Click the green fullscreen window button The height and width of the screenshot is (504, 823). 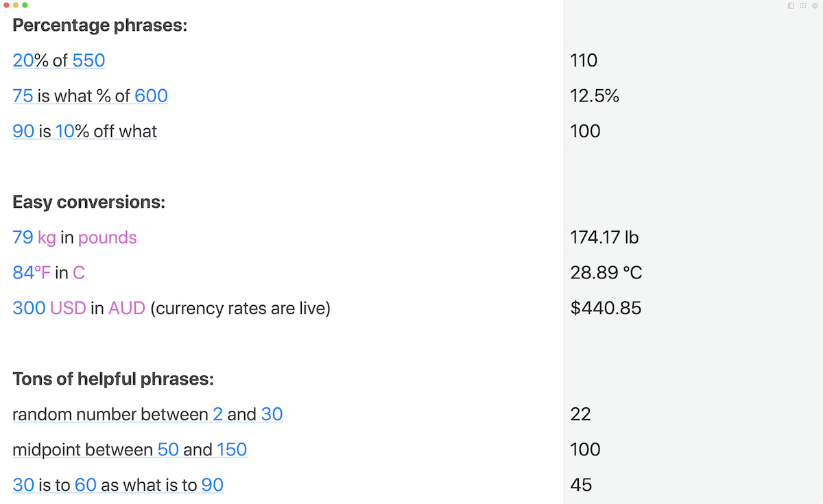[x=25, y=5]
